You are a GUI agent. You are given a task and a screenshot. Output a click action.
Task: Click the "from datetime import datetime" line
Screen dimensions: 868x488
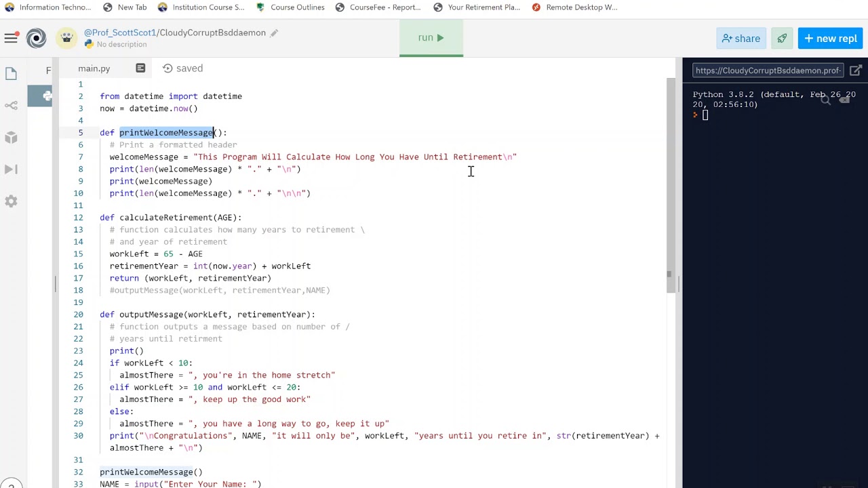(x=171, y=96)
